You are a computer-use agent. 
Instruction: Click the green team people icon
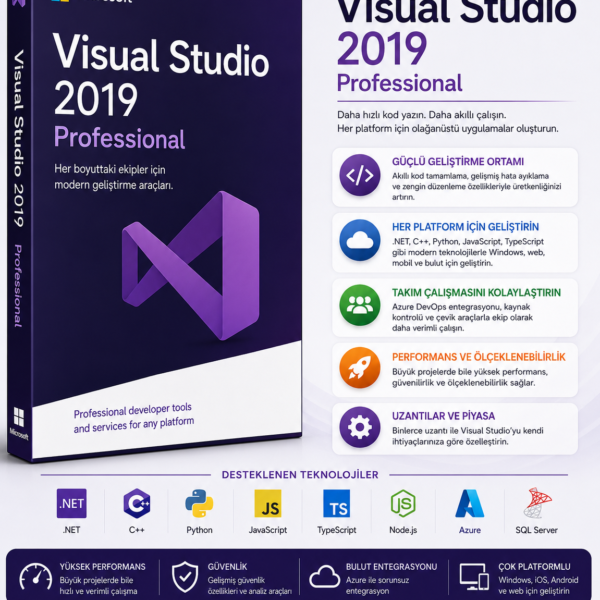360,305
